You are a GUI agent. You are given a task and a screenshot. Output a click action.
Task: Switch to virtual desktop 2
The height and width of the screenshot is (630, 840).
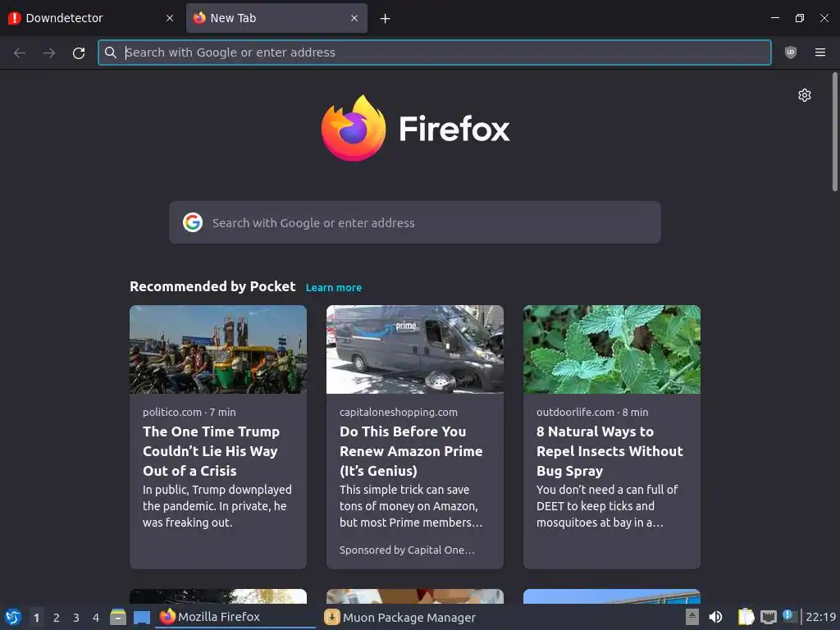[57, 618]
